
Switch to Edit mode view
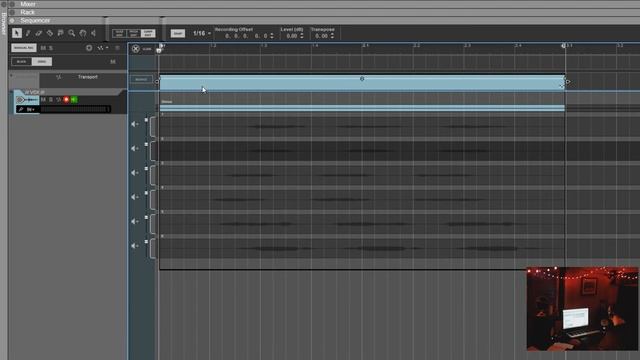(148, 33)
